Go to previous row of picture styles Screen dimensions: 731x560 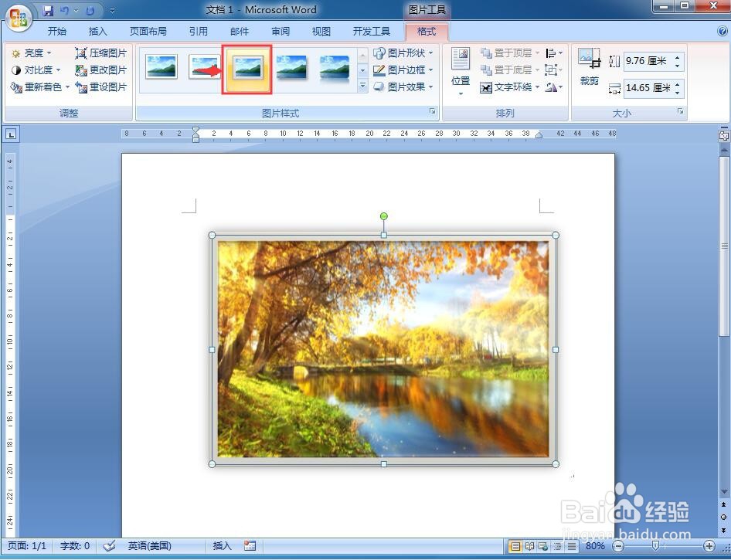[x=362, y=55]
